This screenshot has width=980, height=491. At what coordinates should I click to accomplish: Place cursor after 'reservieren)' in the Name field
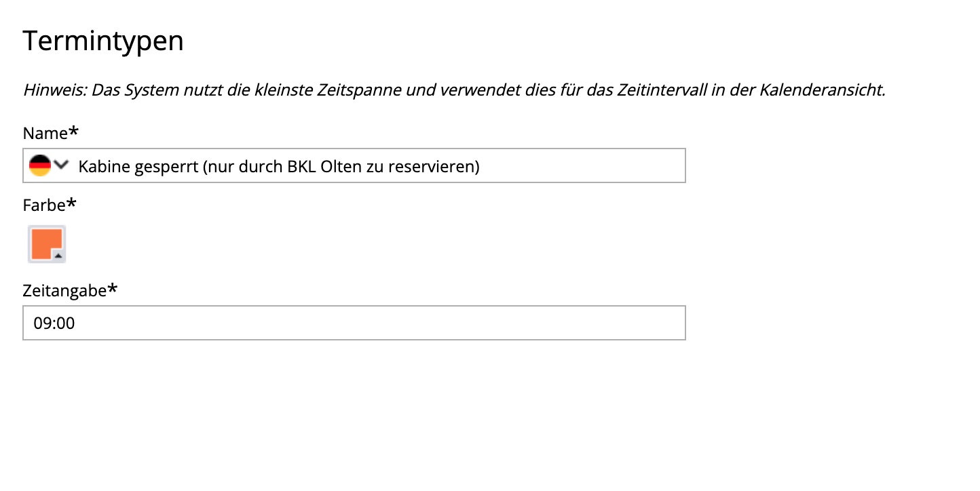click(x=481, y=166)
